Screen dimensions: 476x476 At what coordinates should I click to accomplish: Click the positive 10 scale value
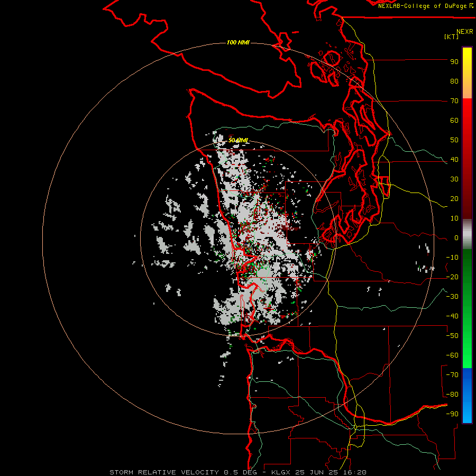(x=454, y=218)
